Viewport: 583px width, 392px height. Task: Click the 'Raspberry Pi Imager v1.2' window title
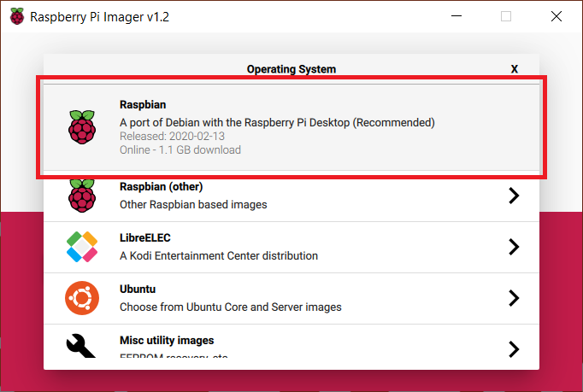[100, 17]
